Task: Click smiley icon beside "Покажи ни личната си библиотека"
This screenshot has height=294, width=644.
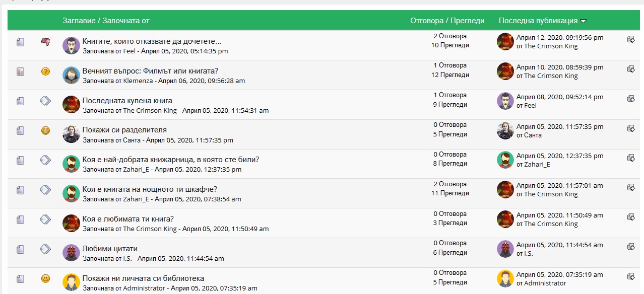Action: [45, 278]
